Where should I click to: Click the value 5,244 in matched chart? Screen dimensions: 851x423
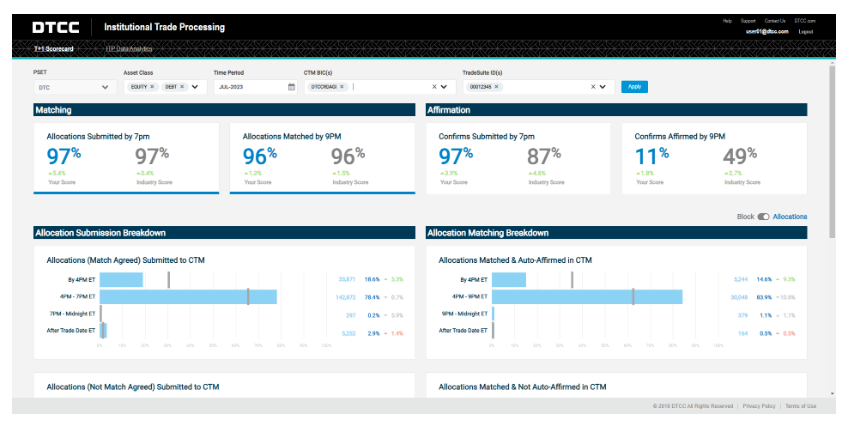(741, 280)
